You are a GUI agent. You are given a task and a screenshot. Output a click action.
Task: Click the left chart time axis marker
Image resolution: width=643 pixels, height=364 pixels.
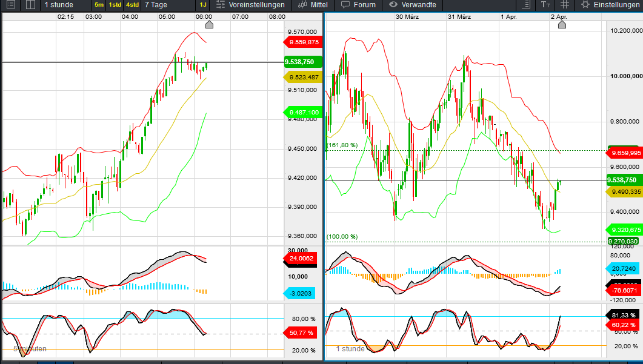(x=209, y=25)
